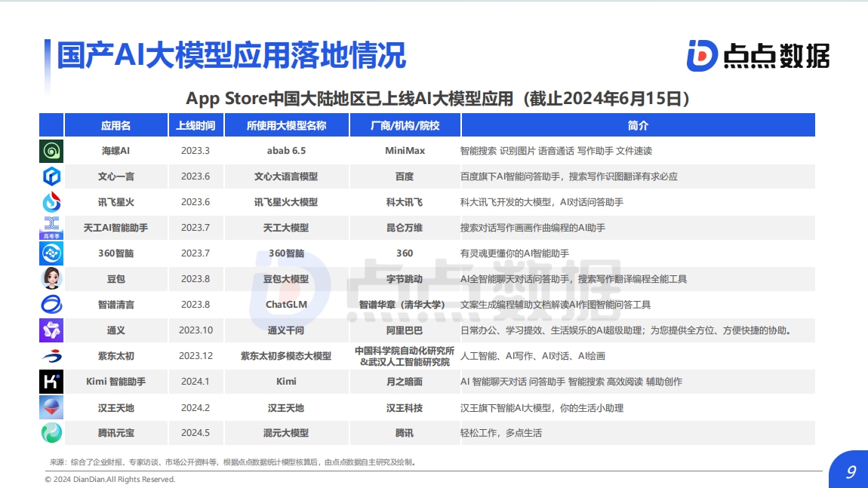Click the 有灵魂更懂你的AI智能助手 description
This screenshot has width=868, height=488.
point(515,253)
